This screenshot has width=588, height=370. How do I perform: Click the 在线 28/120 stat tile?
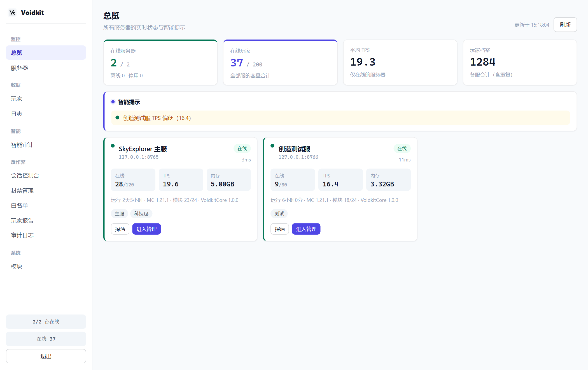click(133, 180)
